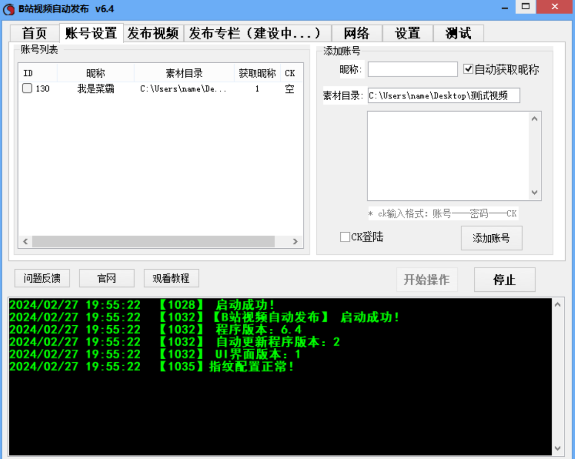Enable the CK登陆 checkbox
Screen dimensions: 575x459
[x=345, y=237]
